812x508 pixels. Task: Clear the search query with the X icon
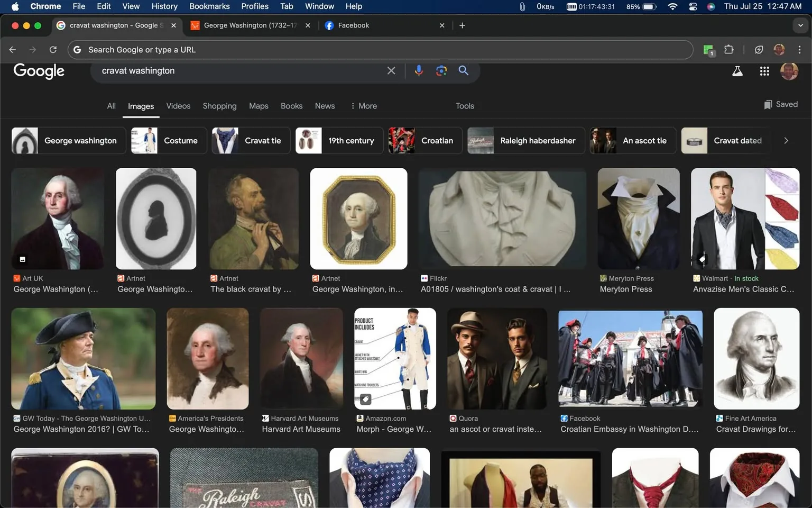click(391, 70)
